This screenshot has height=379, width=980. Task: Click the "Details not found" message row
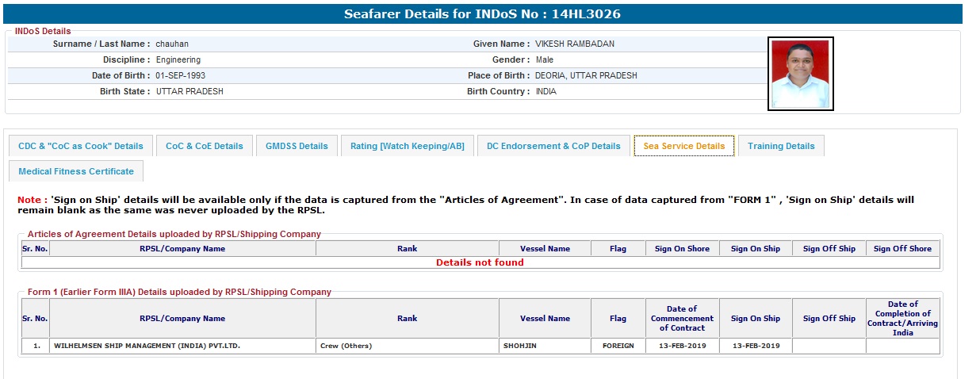[480, 262]
